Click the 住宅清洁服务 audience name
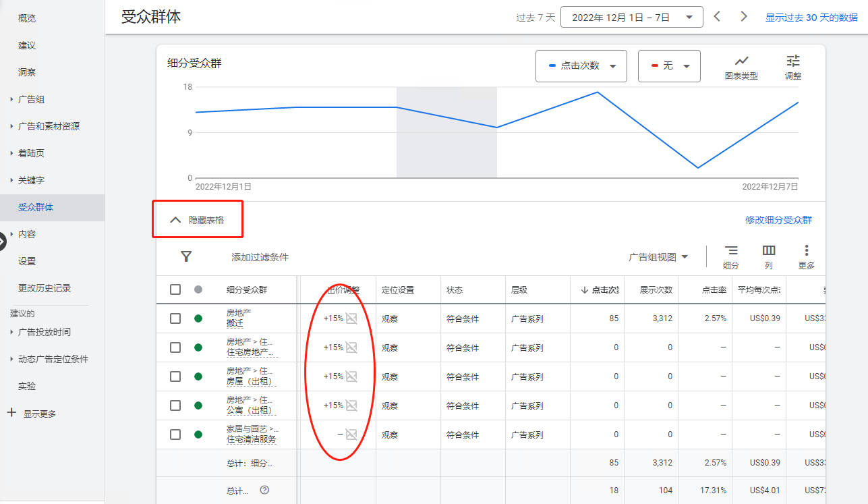 point(251,439)
